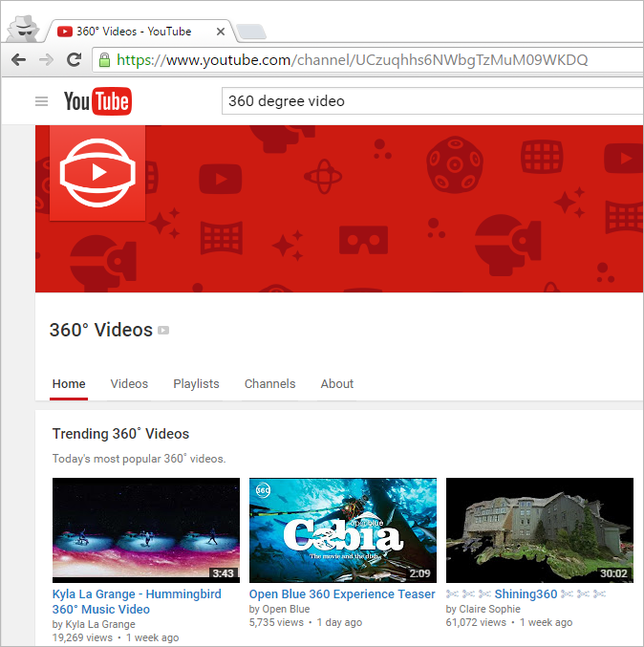The height and width of the screenshot is (647, 644).
Task: Click the YouTube logo
Action: pyautogui.click(x=97, y=101)
